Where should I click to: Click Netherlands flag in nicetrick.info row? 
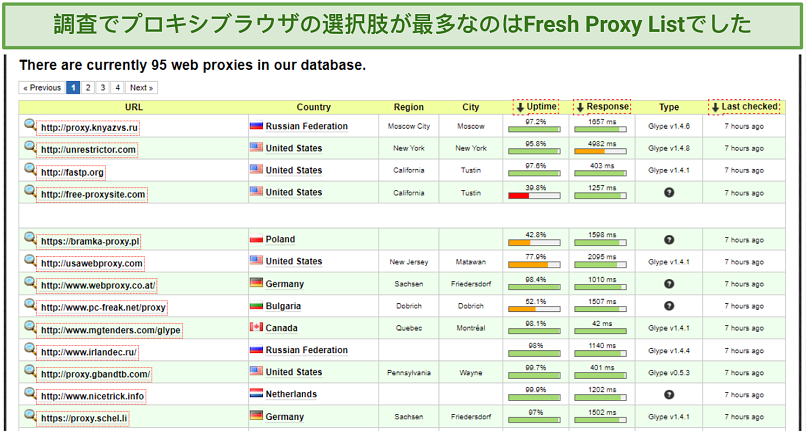coord(256,393)
